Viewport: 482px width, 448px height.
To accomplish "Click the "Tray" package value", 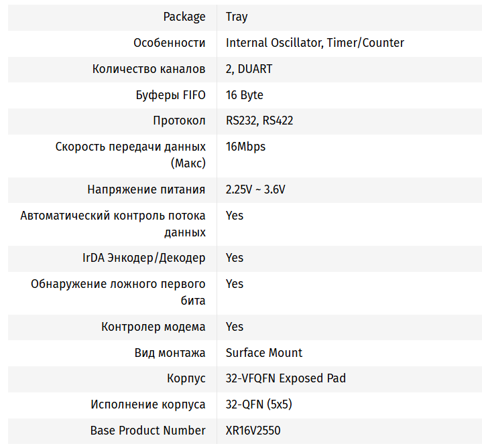I will click(x=237, y=17).
